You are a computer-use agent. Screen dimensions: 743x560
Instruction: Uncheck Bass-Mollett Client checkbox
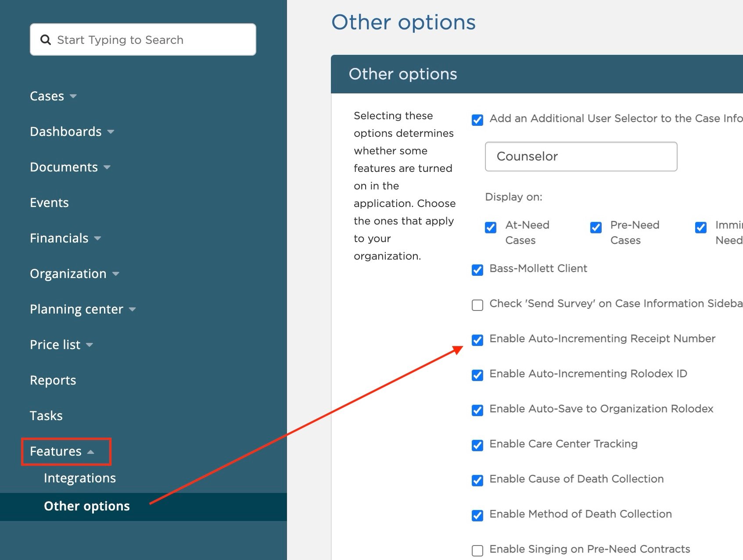tap(477, 270)
